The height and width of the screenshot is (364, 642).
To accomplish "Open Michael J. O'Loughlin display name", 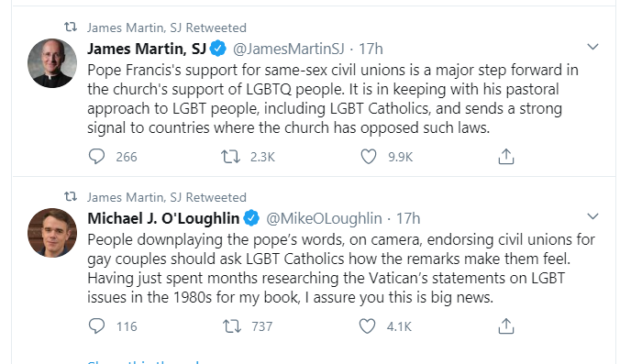I will 163,218.
